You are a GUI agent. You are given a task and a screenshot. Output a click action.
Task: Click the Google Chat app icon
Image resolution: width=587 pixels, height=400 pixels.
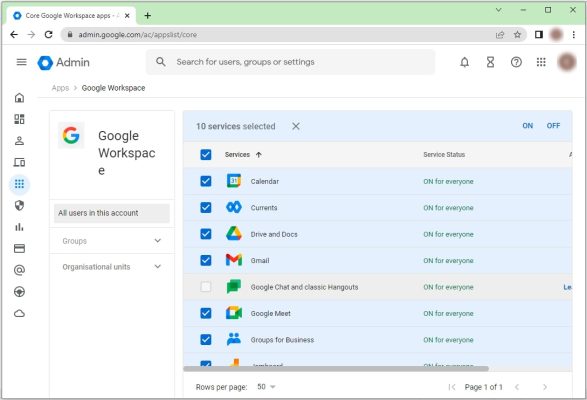(234, 287)
